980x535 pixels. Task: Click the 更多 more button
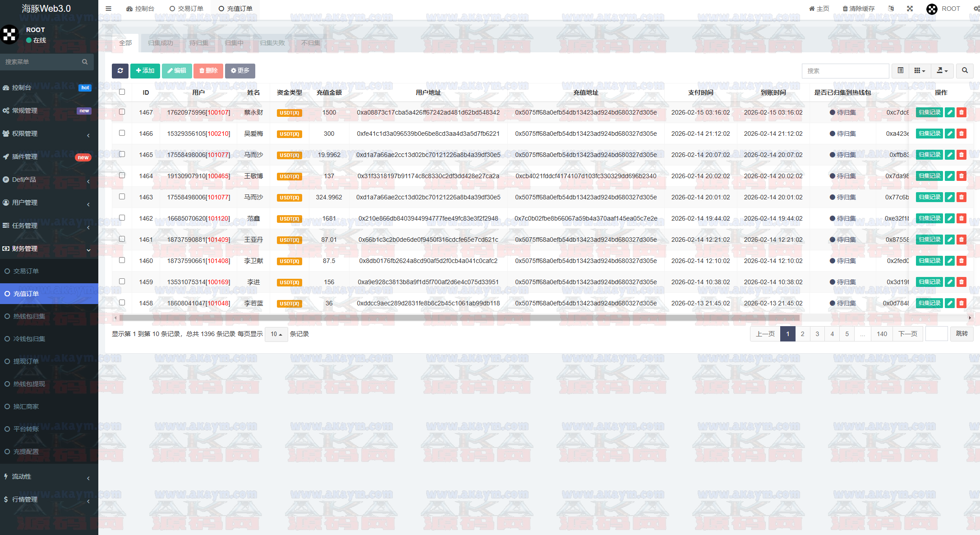coord(240,71)
